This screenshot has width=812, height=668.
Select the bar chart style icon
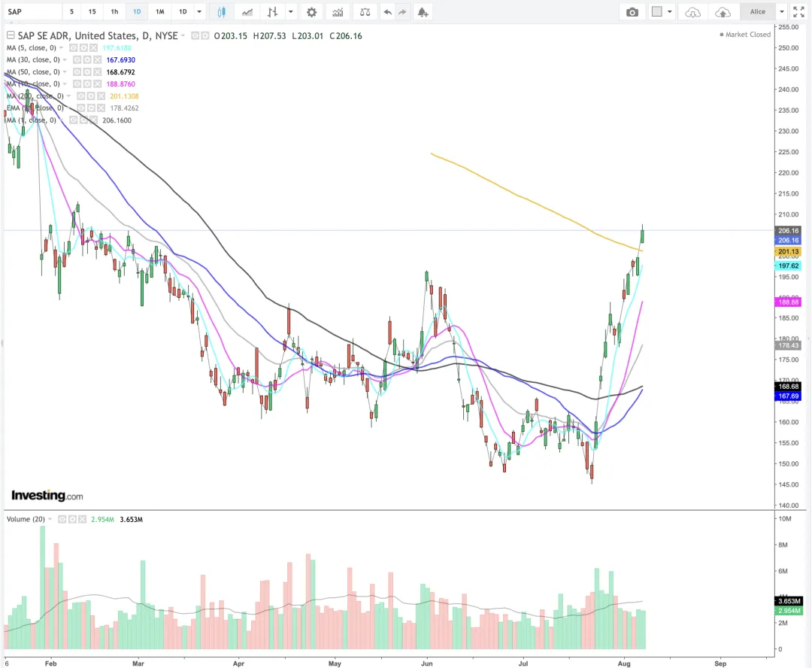click(272, 12)
